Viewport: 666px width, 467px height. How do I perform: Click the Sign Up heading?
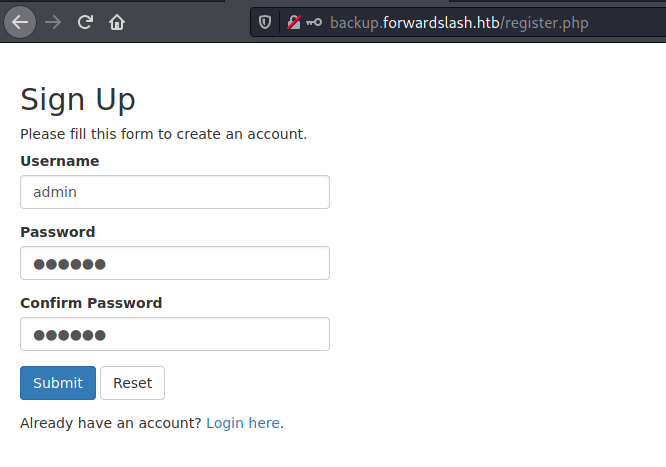pos(78,99)
